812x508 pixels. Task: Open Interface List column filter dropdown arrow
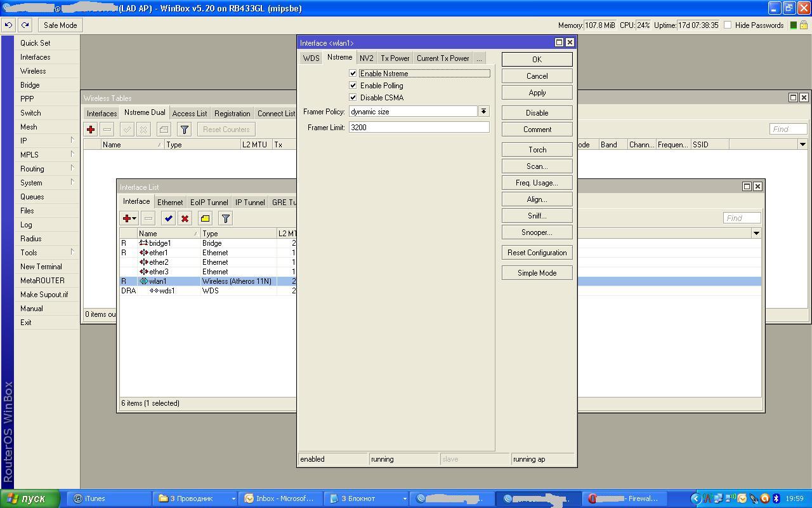tap(756, 233)
